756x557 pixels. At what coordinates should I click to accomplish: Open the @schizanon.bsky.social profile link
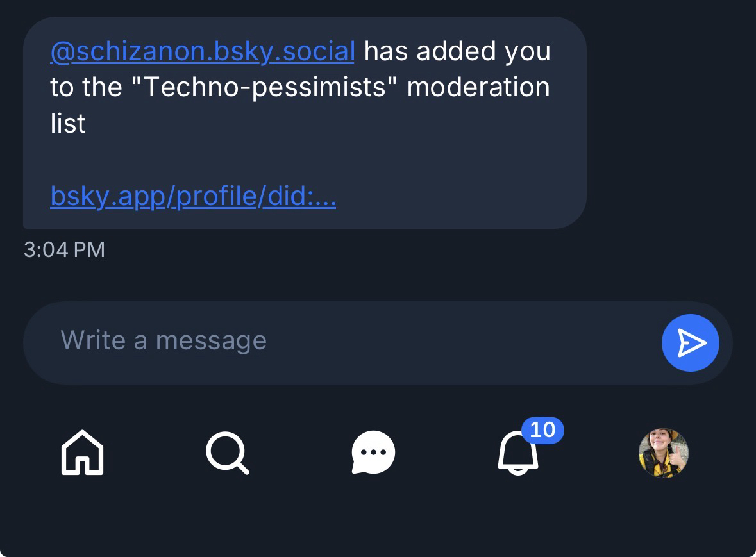[202, 51]
